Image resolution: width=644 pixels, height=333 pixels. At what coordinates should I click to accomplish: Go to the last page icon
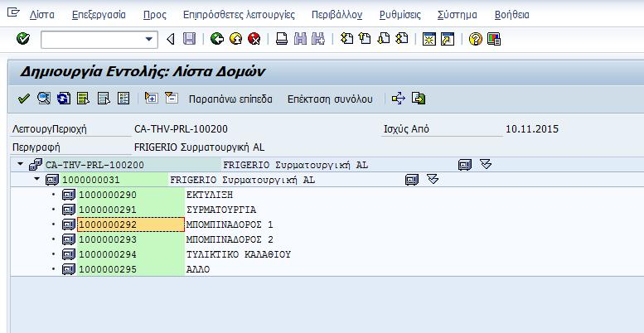402,39
